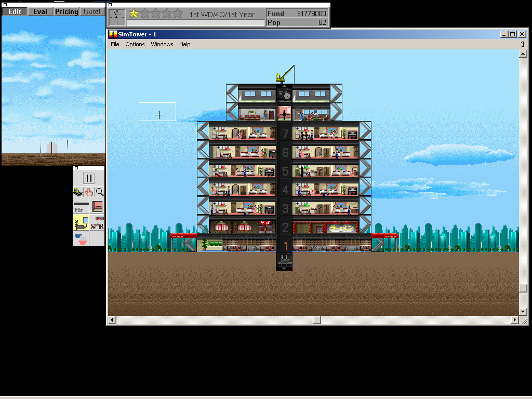Screen dimensions: 532x399
Task: Choose the condo dining table tool
Action: pyautogui.click(x=97, y=222)
